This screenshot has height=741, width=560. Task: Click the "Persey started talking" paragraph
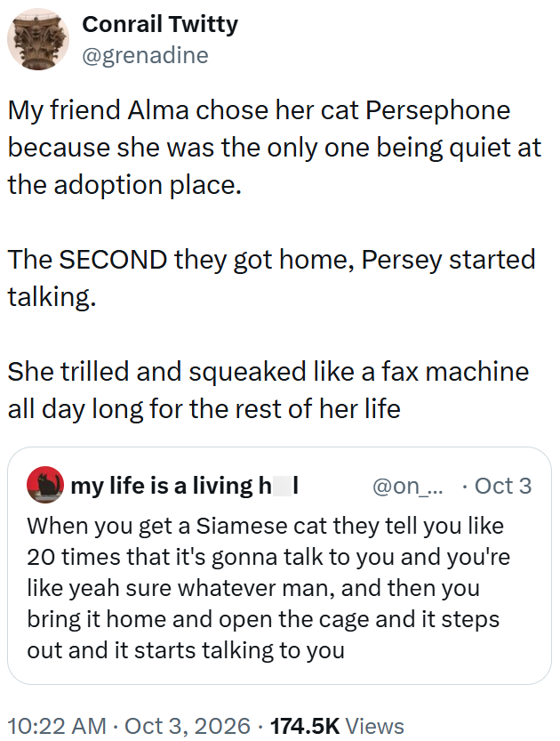click(x=271, y=278)
